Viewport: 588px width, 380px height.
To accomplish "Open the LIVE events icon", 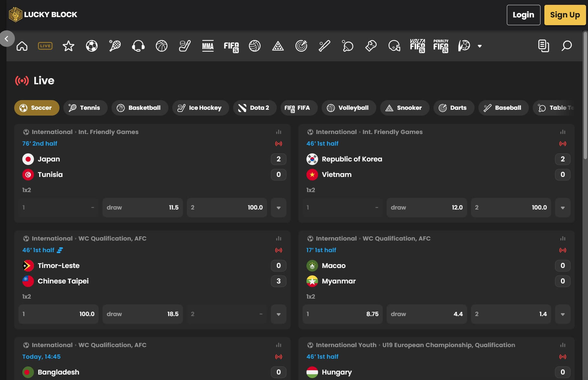I will pyautogui.click(x=45, y=46).
